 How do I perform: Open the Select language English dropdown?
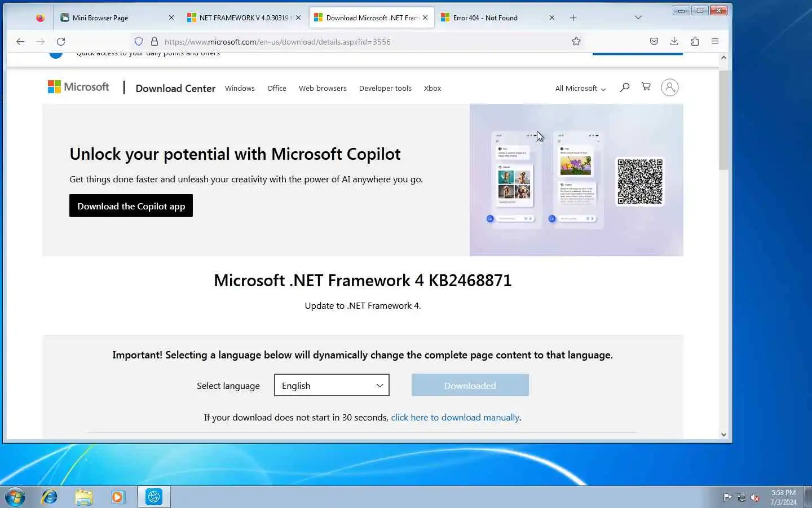(x=332, y=385)
